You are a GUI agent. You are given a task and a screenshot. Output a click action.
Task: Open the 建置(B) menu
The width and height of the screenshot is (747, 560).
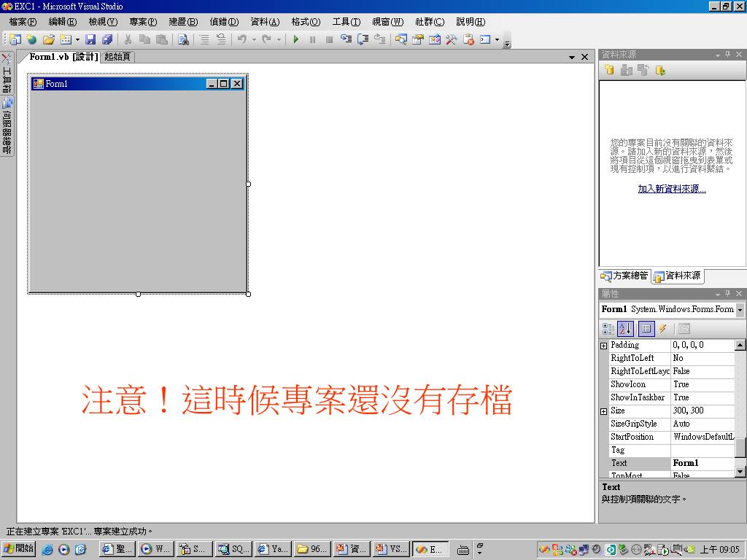click(x=183, y=22)
